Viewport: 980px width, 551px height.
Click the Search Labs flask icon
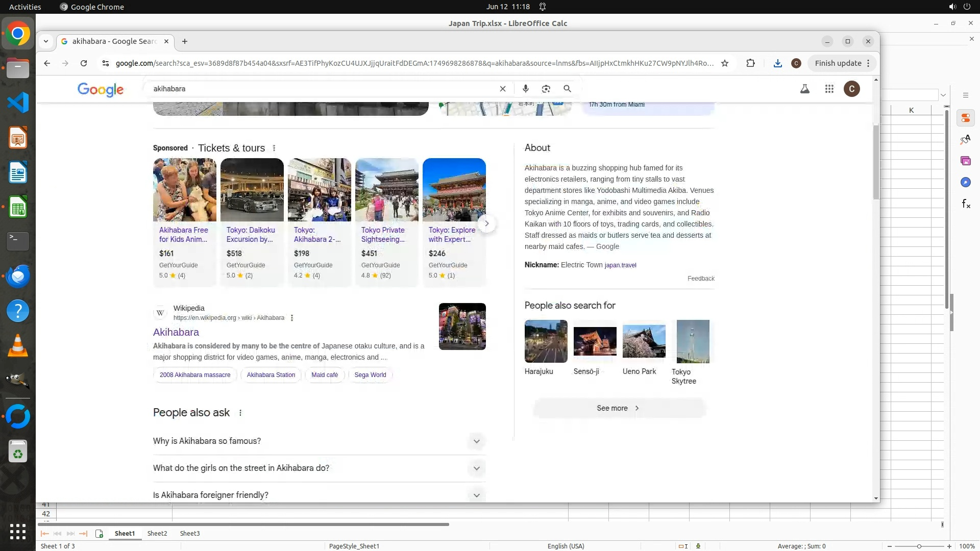805,89
